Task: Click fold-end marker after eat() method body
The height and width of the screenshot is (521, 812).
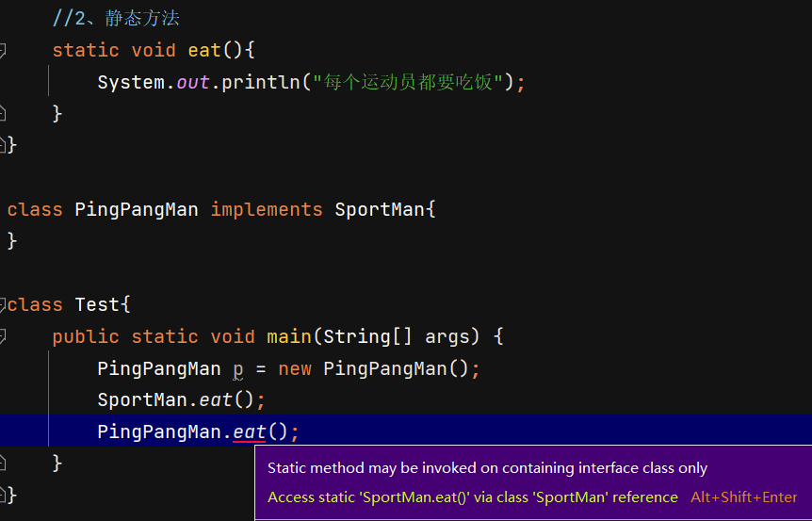Action: 3,113
